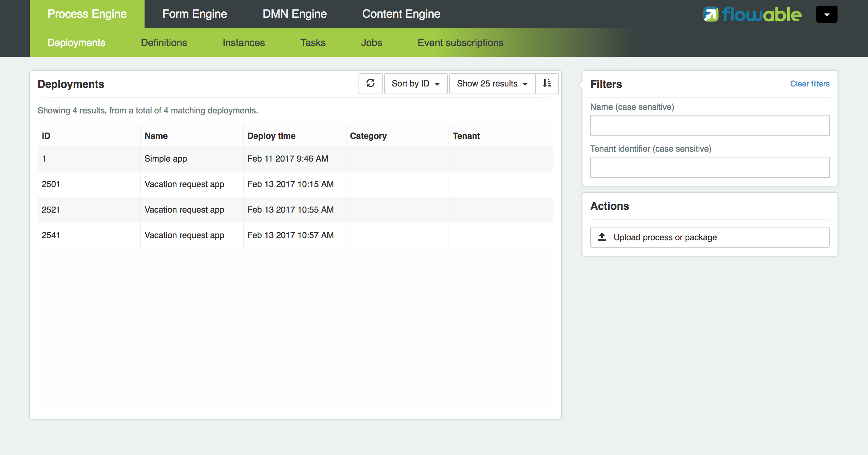This screenshot has height=455, width=868.
Task: Select deployment row with ID 1
Action: 295,159
